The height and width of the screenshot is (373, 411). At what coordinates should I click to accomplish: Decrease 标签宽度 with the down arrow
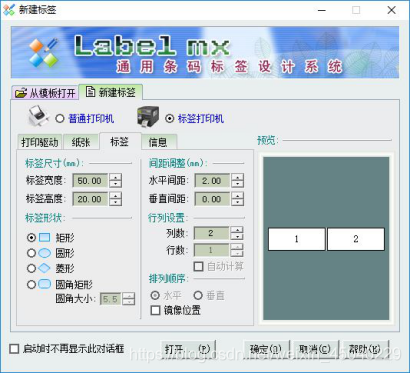pyautogui.click(x=116, y=184)
